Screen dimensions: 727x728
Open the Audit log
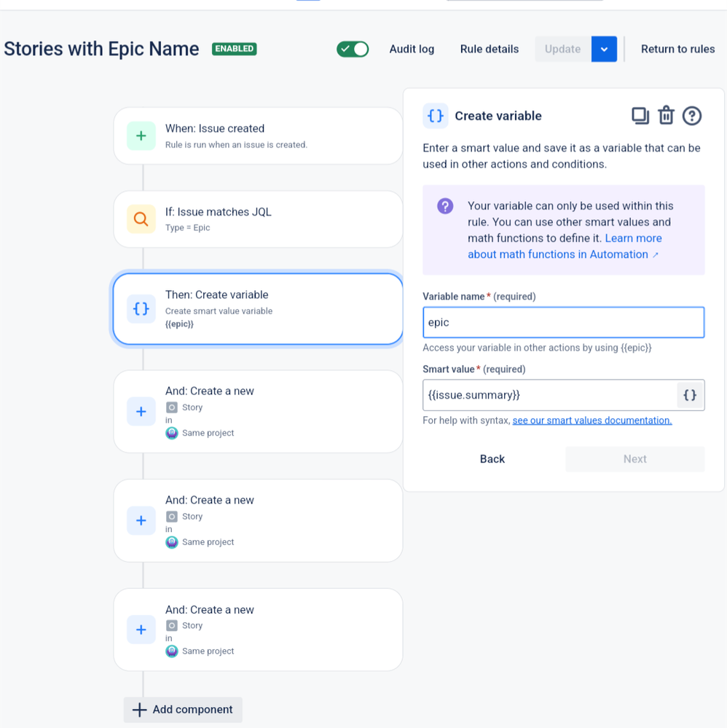coord(412,49)
